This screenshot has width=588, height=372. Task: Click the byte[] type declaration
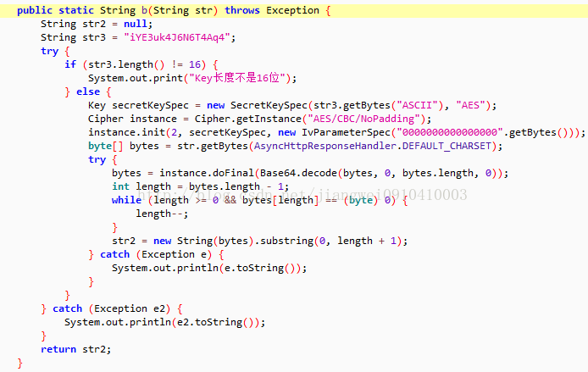pyautogui.click(x=106, y=146)
